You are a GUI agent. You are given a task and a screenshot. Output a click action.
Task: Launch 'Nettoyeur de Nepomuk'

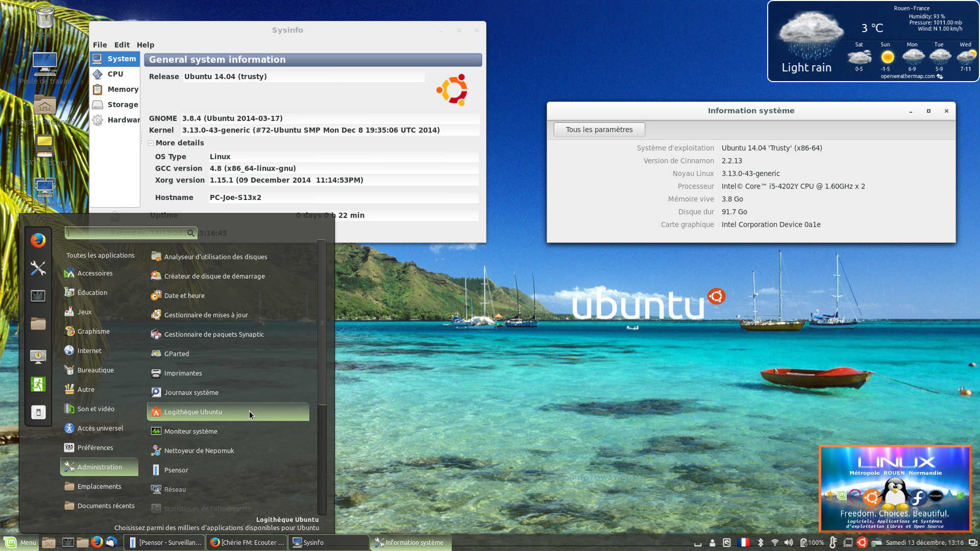pos(228,451)
